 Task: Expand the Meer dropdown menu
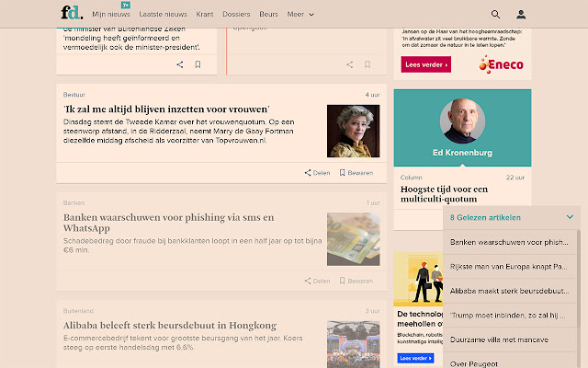(300, 15)
